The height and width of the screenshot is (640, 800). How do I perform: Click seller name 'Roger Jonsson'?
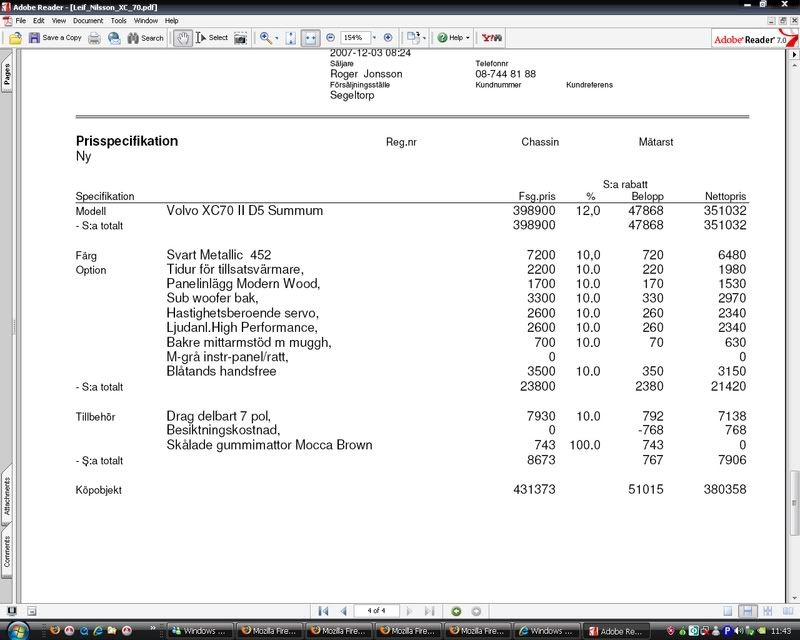click(366, 74)
